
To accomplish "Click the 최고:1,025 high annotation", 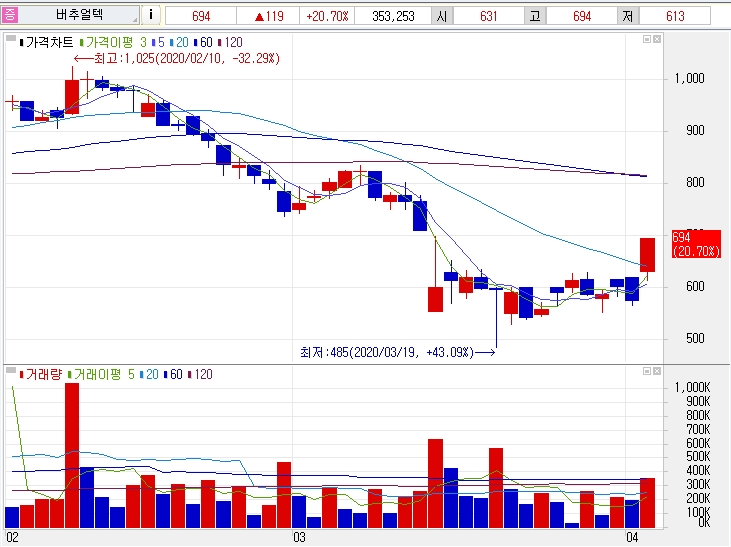I will click(x=177, y=58).
